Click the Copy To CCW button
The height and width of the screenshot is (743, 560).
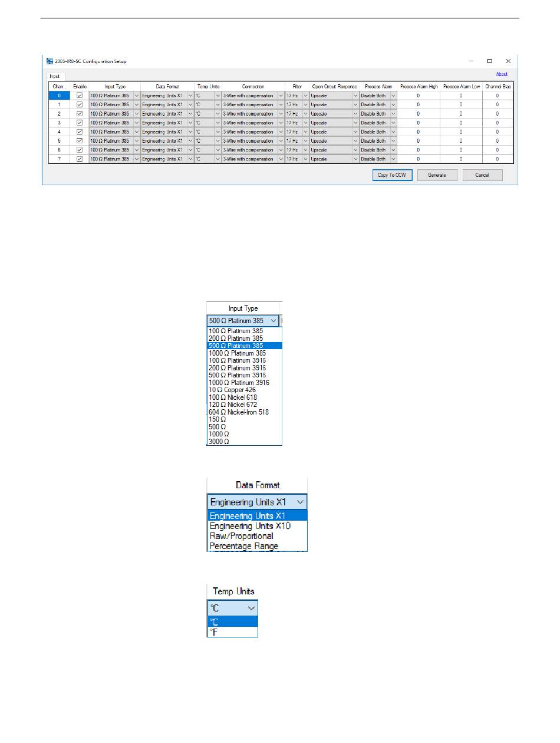click(x=393, y=175)
